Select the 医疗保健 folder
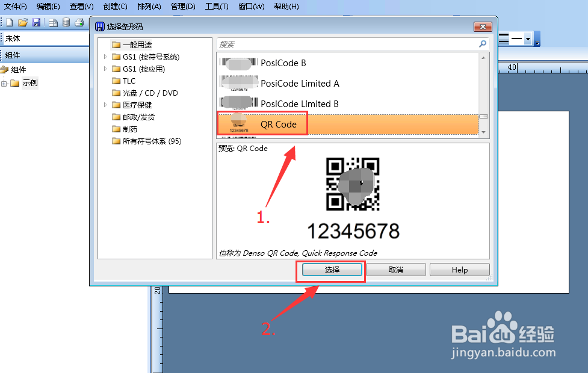The height and width of the screenshot is (373, 588). [x=132, y=105]
